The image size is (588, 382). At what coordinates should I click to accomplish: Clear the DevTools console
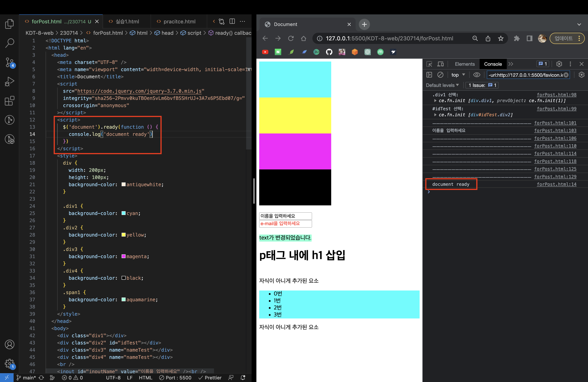[x=440, y=75]
